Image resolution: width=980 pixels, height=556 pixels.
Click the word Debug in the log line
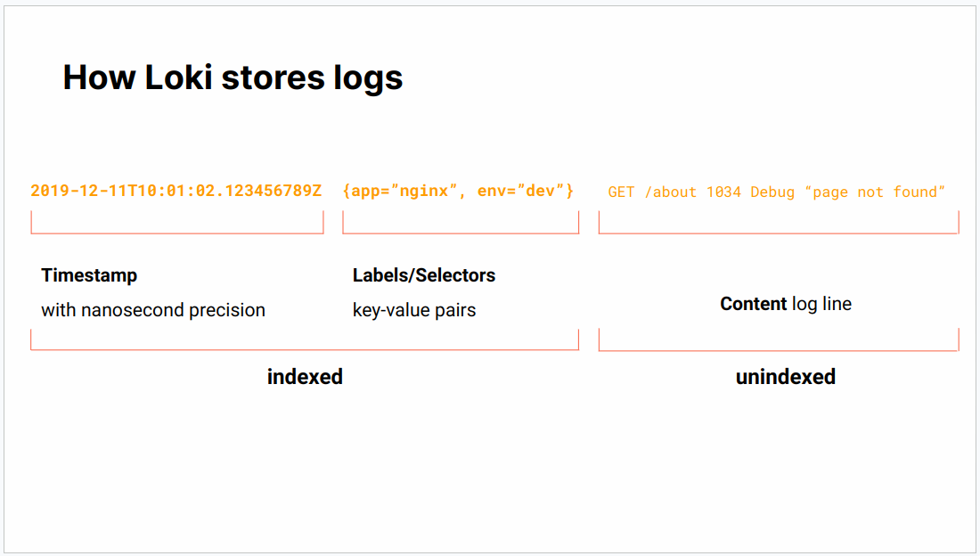pyautogui.click(x=772, y=192)
